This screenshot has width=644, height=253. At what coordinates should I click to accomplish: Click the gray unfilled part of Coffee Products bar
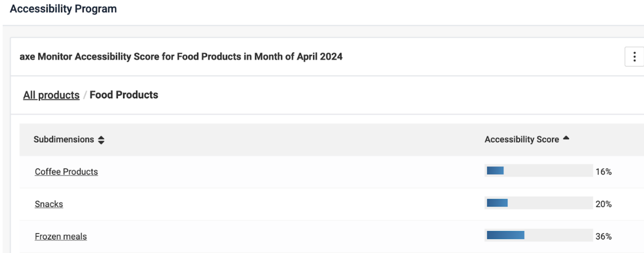click(x=547, y=171)
